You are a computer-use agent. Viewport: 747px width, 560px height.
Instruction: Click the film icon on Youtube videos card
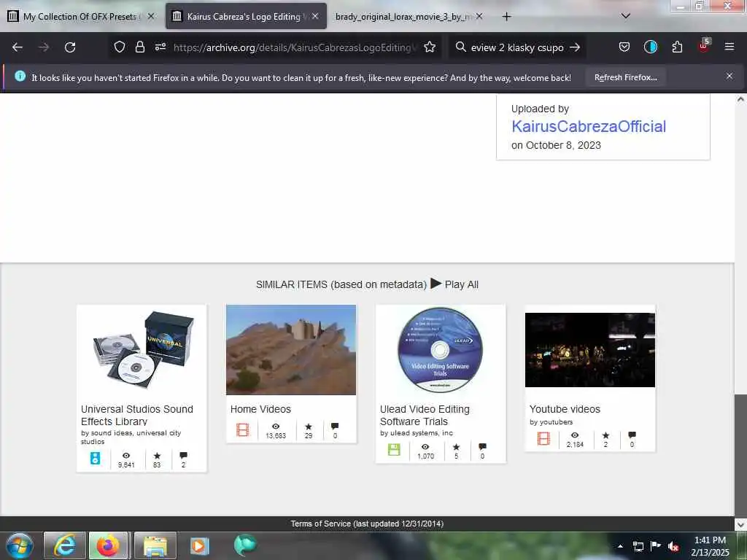(x=543, y=438)
